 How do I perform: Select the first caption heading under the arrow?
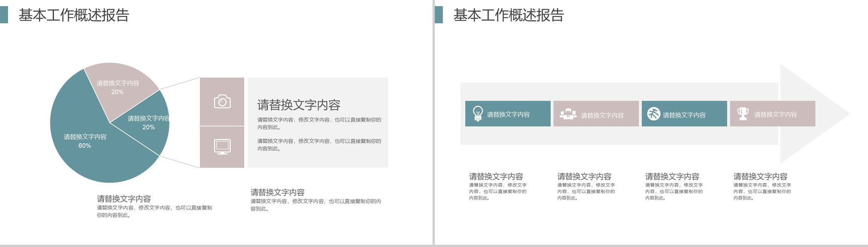click(x=496, y=176)
